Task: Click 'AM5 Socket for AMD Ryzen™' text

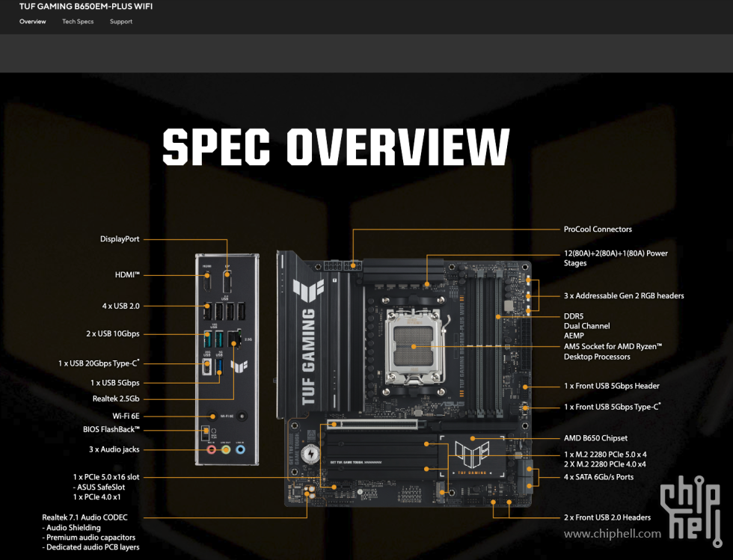Action: coord(613,346)
